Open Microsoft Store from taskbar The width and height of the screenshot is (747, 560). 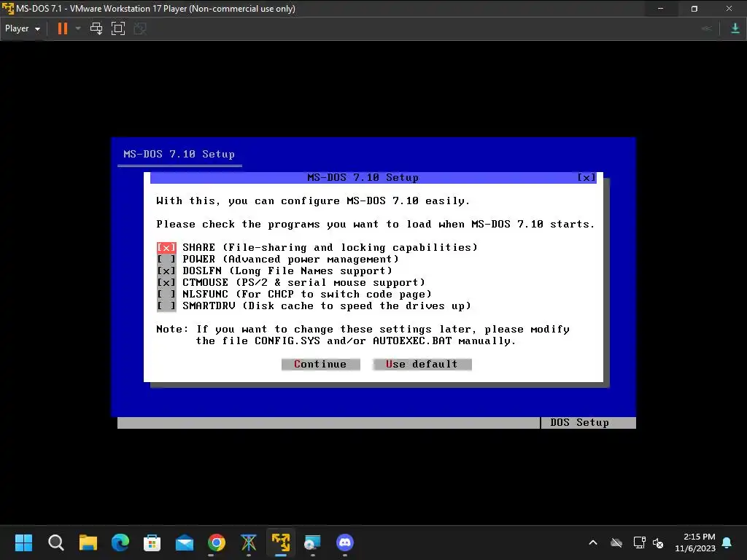(x=152, y=542)
